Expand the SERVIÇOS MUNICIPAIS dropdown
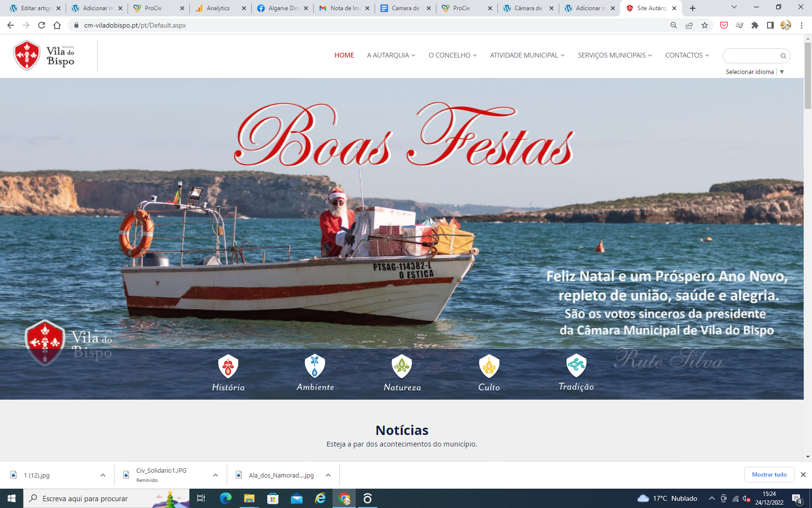The image size is (812, 508). pyautogui.click(x=614, y=55)
